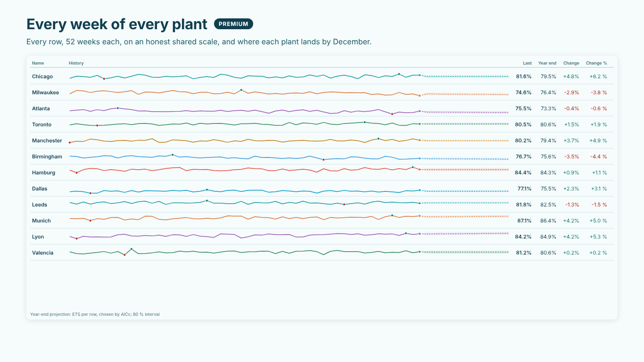Click the Year end column header
Image resolution: width=644 pixels, height=362 pixels.
pos(547,63)
